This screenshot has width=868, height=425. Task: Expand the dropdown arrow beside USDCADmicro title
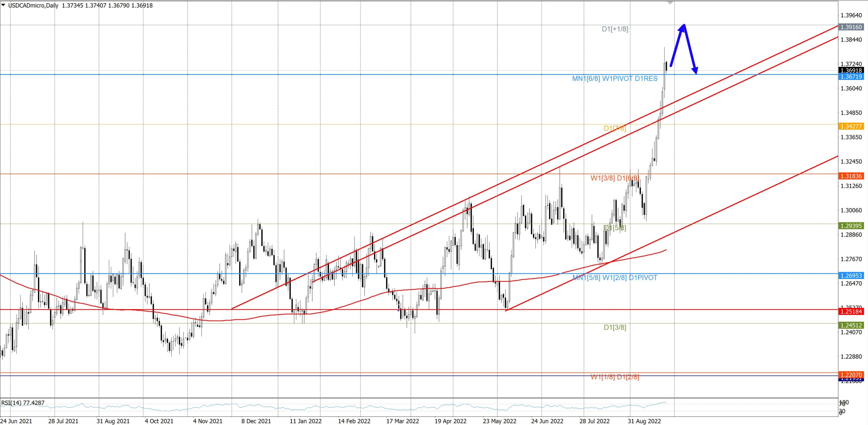coord(3,5)
